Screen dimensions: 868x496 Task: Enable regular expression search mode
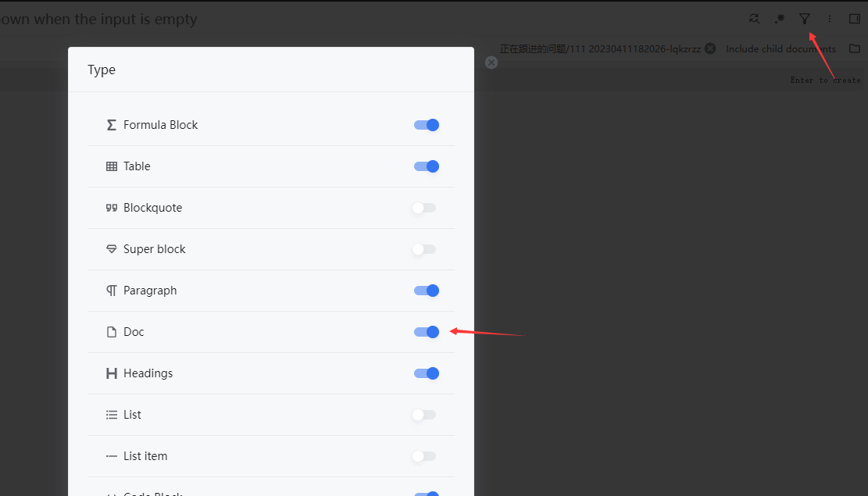778,18
